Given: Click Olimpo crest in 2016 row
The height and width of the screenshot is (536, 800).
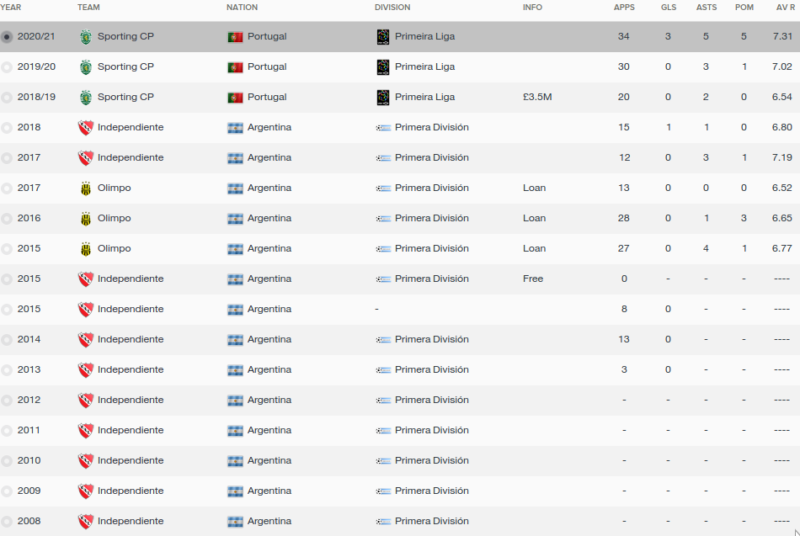Looking at the screenshot, I should [86, 218].
